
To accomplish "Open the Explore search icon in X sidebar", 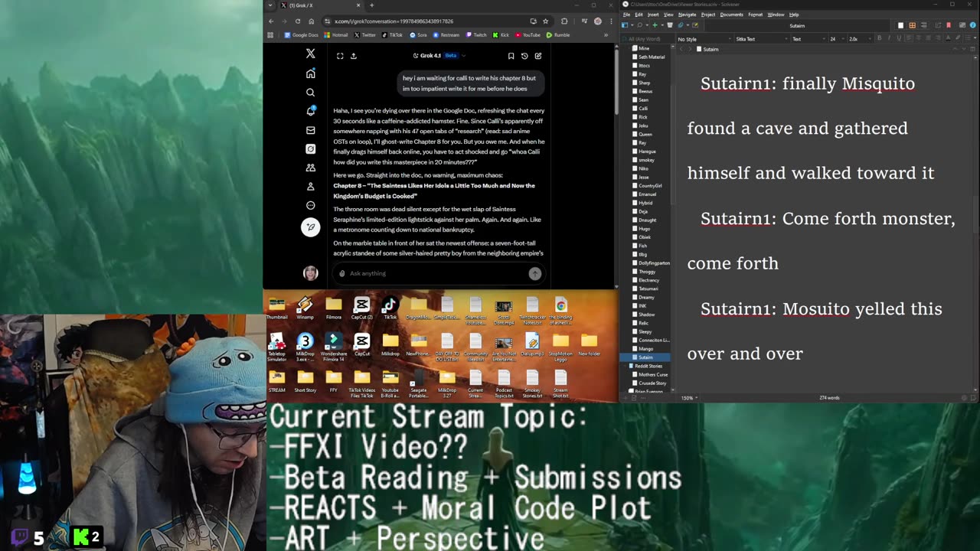I will (x=310, y=93).
